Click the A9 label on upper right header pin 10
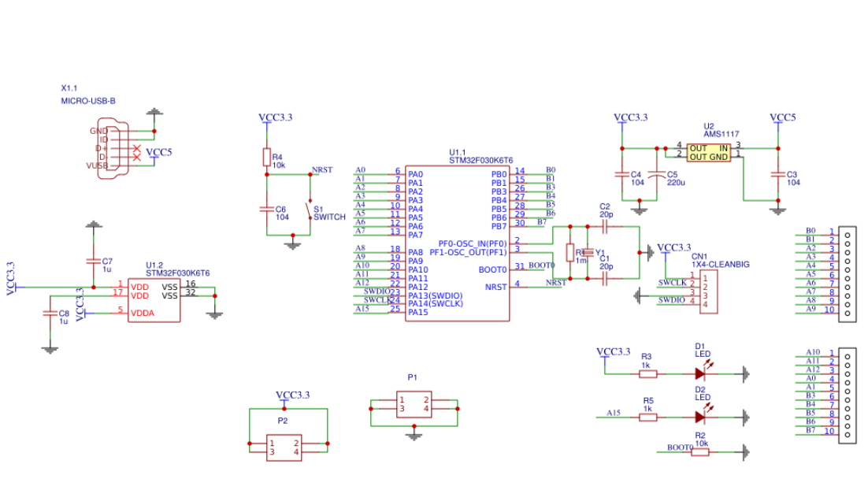 811,309
